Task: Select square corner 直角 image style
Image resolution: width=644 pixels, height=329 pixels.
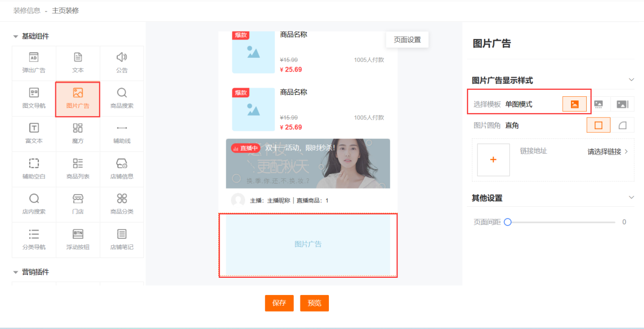Action: [598, 125]
